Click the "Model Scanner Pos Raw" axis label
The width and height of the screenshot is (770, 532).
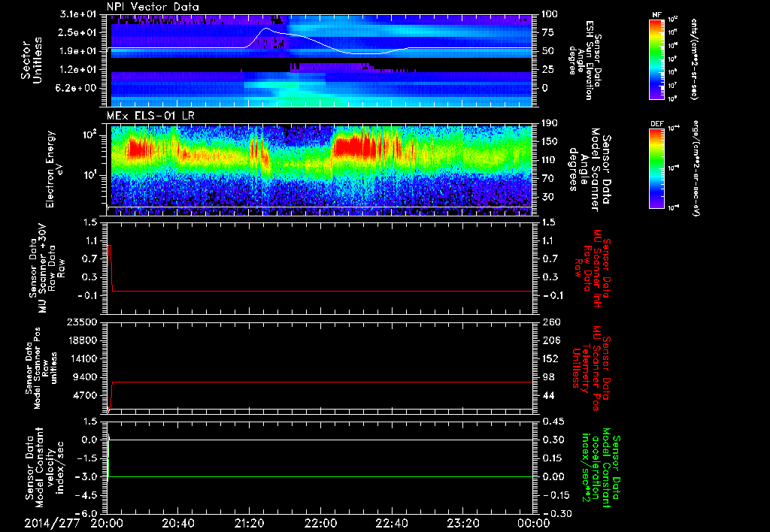click(x=37, y=367)
